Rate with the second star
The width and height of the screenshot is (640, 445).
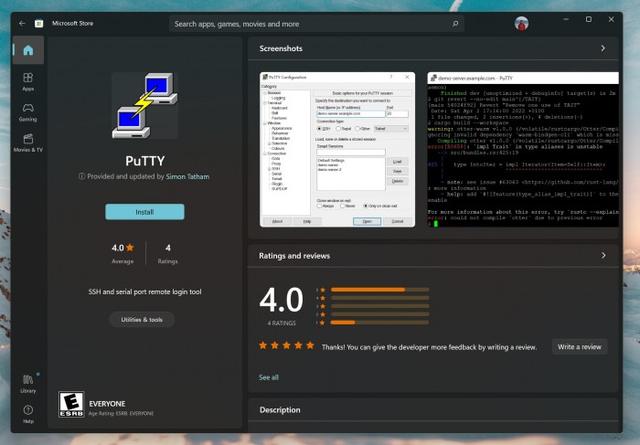[275, 346]
